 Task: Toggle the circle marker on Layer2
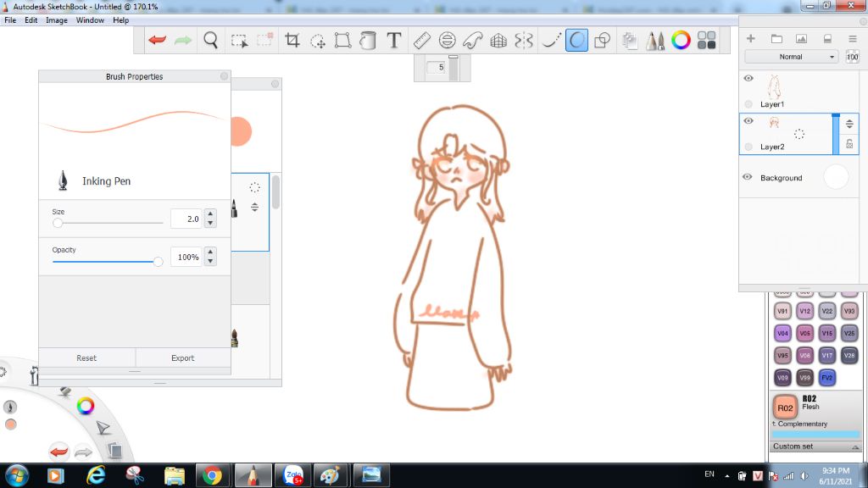[x=748, y=147]
